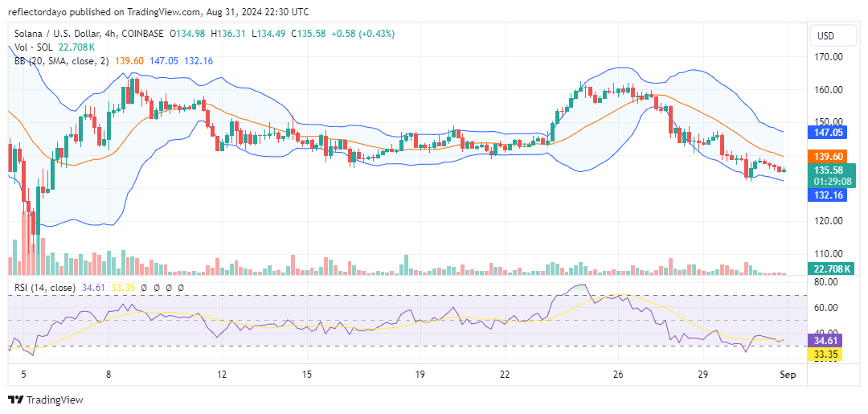This screenshot has height=414, width=868.
Task: Click the 60.00 RSI scale label
Action: tap(826, 307)
